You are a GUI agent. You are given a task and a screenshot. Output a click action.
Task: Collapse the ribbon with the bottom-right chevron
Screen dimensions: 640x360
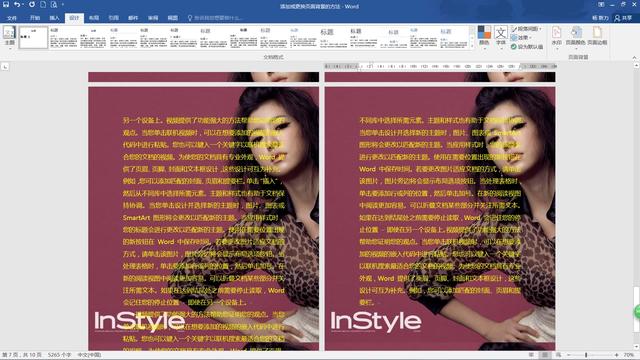point(634,58)
